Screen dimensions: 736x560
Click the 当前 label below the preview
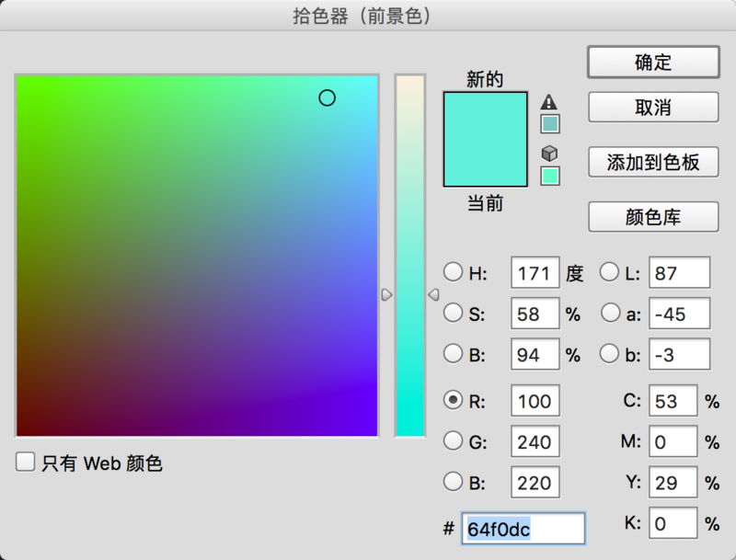(485, 203)
